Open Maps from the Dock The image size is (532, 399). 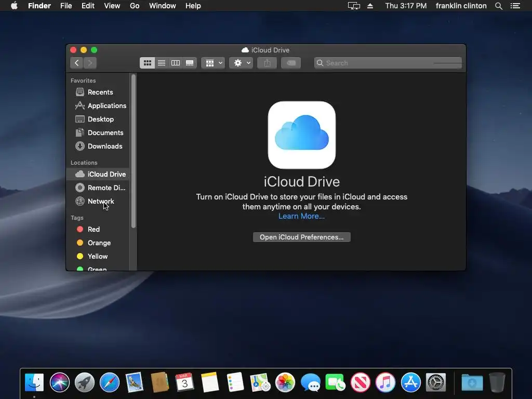[x=260, y=382]
